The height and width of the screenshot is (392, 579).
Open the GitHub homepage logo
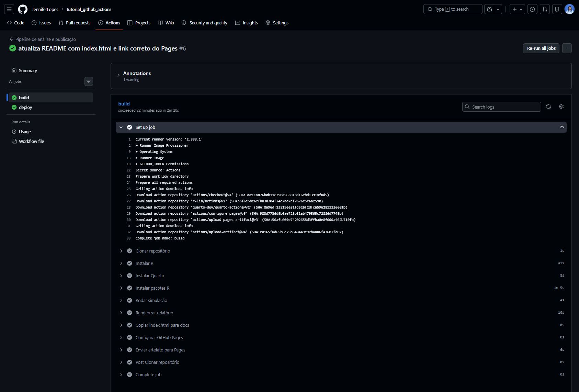23,9
